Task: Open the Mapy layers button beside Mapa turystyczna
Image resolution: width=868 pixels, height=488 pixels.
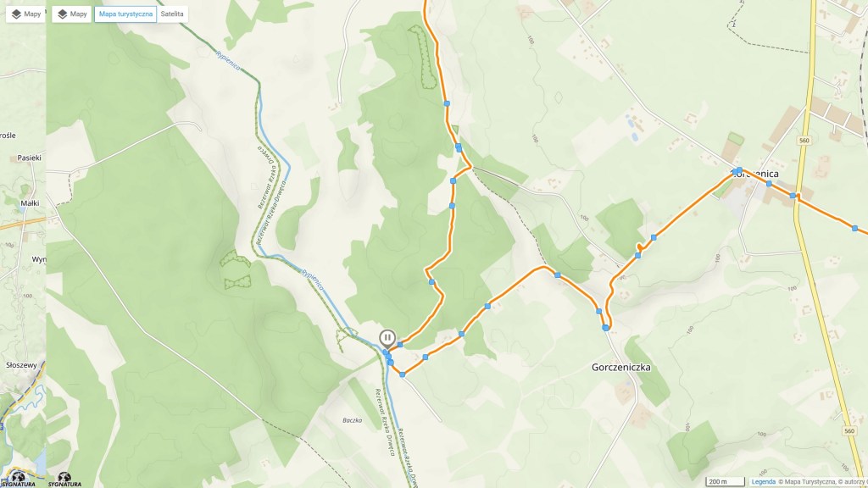Action: point(72,14)
